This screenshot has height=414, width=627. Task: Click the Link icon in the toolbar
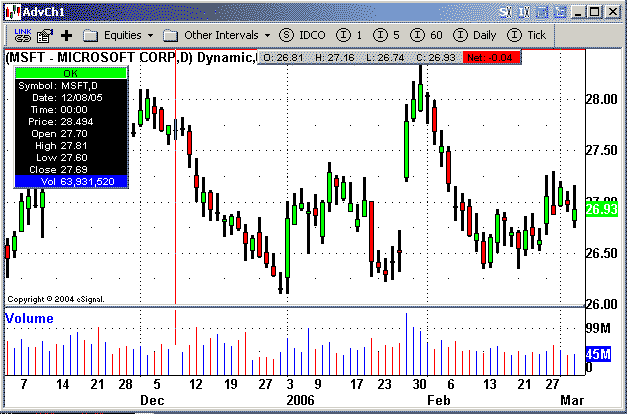tap(22, 35)
